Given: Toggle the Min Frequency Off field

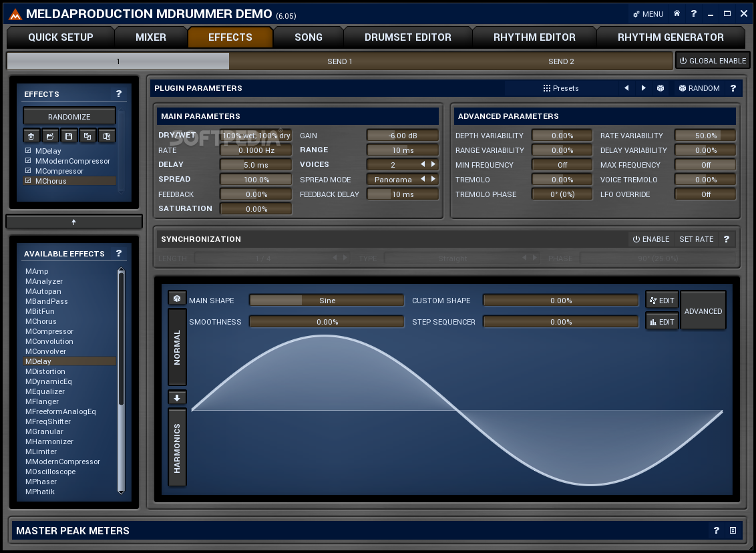Looking at the screenshot, I should 562,165.
